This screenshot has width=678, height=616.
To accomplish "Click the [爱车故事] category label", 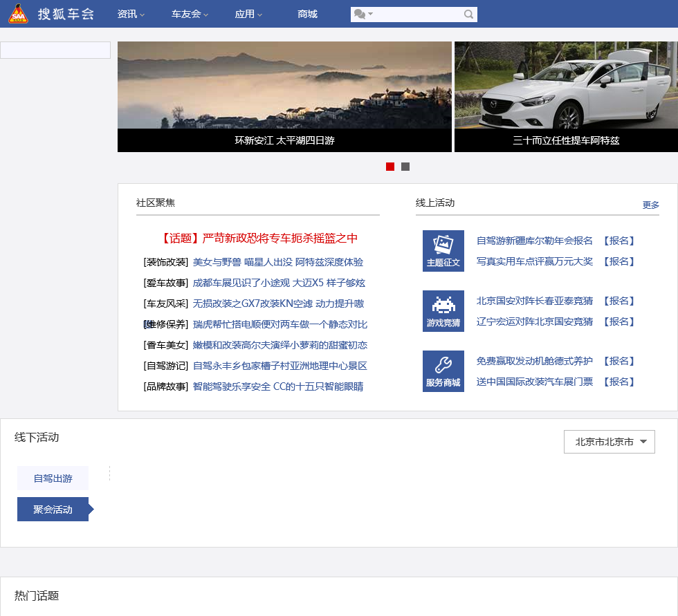I will tap(165, 283).
